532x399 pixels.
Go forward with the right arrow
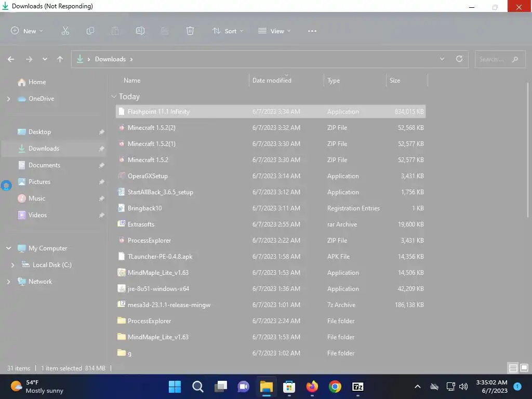29,59
